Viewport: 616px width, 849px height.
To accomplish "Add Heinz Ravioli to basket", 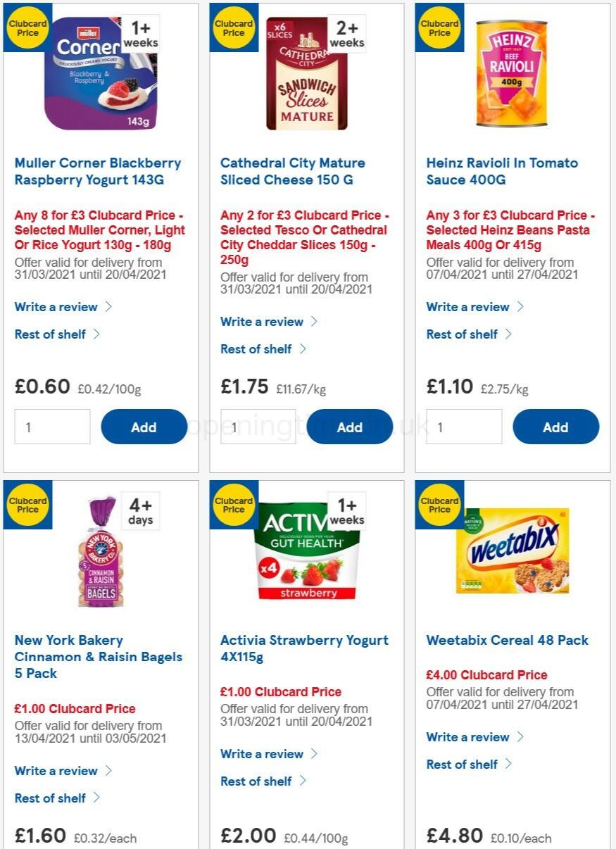I will point(555,427).
